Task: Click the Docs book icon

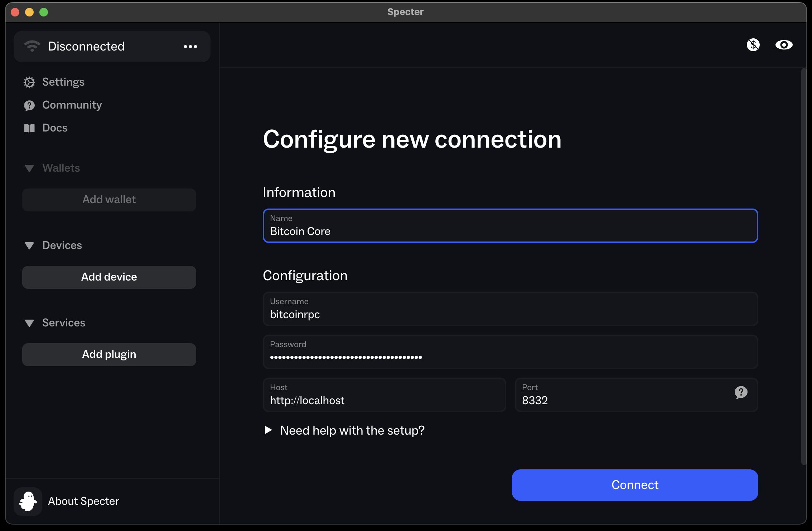Action: pyautogui.click(x=29, y=128)
